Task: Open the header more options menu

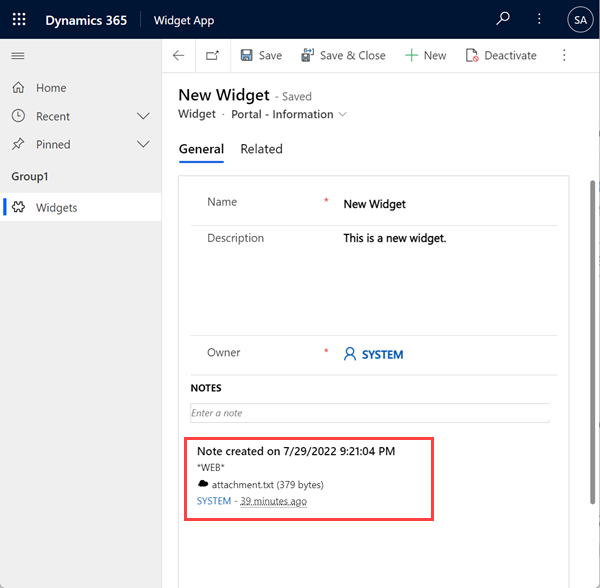Action: (539, 19)
